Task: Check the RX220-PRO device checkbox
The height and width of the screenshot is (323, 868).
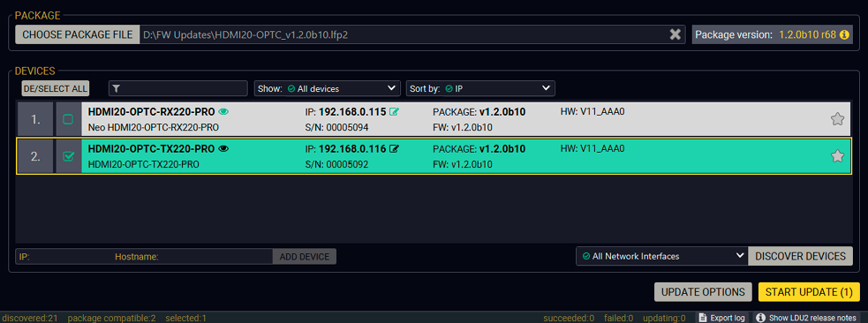Action: [x=68, y=119]
